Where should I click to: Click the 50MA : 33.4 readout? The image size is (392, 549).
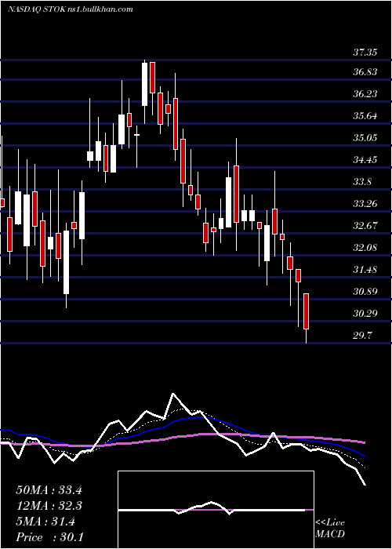pyautogui.click(x=49, y=490)
